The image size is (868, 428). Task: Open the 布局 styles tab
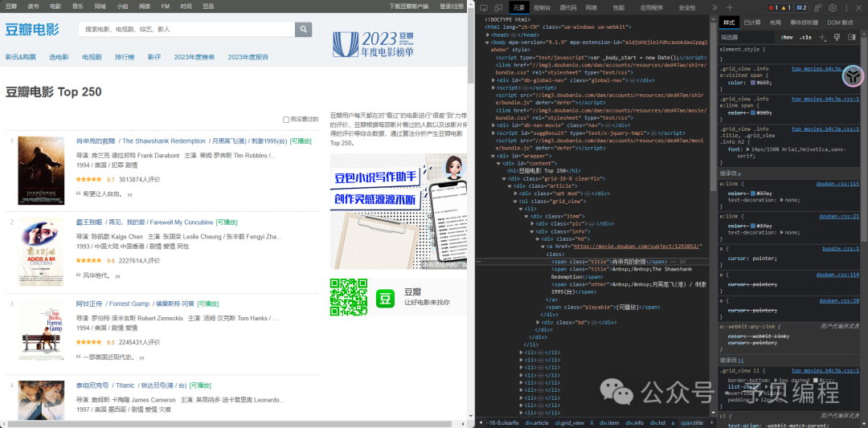coord(775,22)
